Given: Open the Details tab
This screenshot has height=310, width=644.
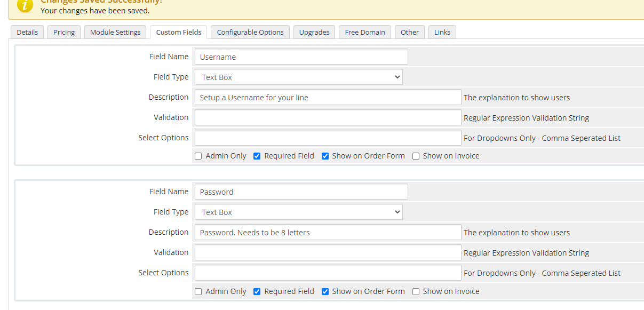Looking at the screenshot, I should coord(27,32).
